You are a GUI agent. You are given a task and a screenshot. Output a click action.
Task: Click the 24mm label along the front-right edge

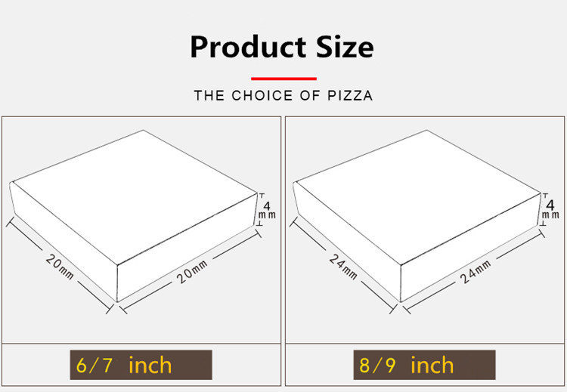coord(476,272)
